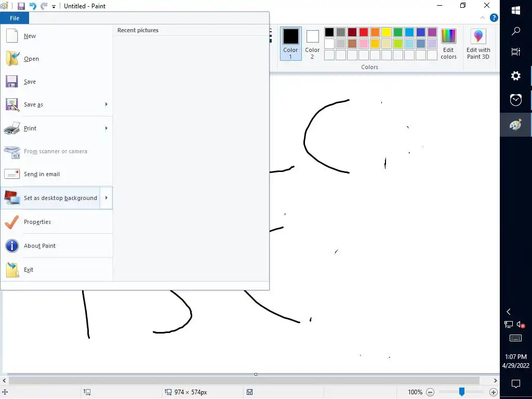Screen dimensions: 532x399
Task: Click the zoom slider handle
Action: (x=462, y=392)
